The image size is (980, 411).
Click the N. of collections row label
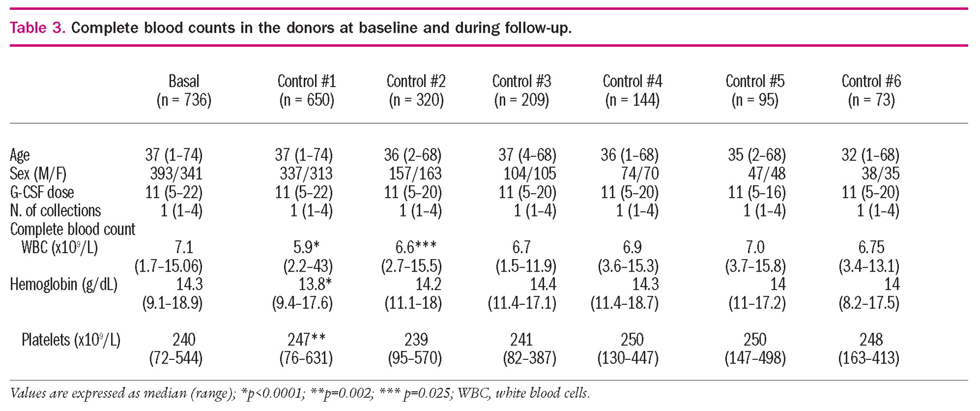click(56, 211)
